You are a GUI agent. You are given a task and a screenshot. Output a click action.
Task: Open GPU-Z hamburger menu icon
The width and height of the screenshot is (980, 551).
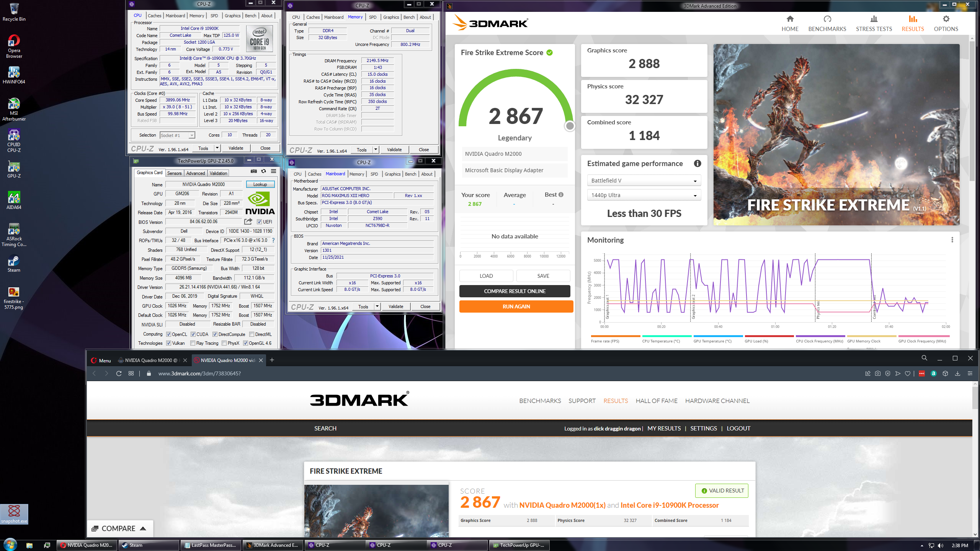coord(273,171)
